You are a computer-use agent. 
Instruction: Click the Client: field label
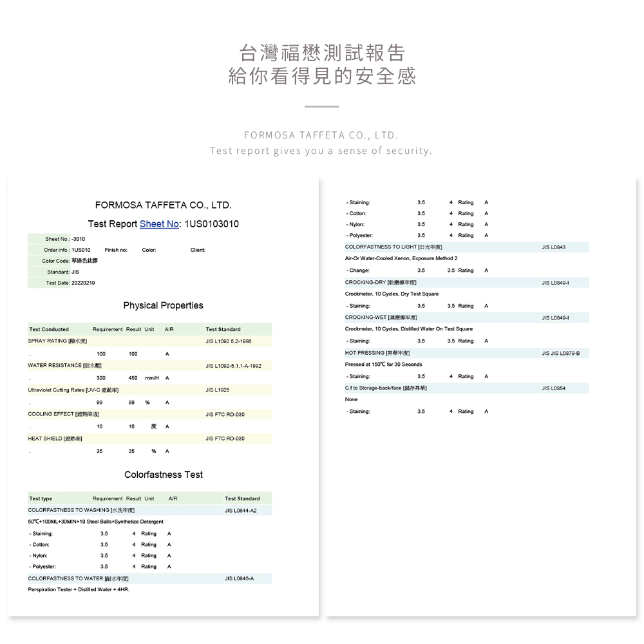198,250
